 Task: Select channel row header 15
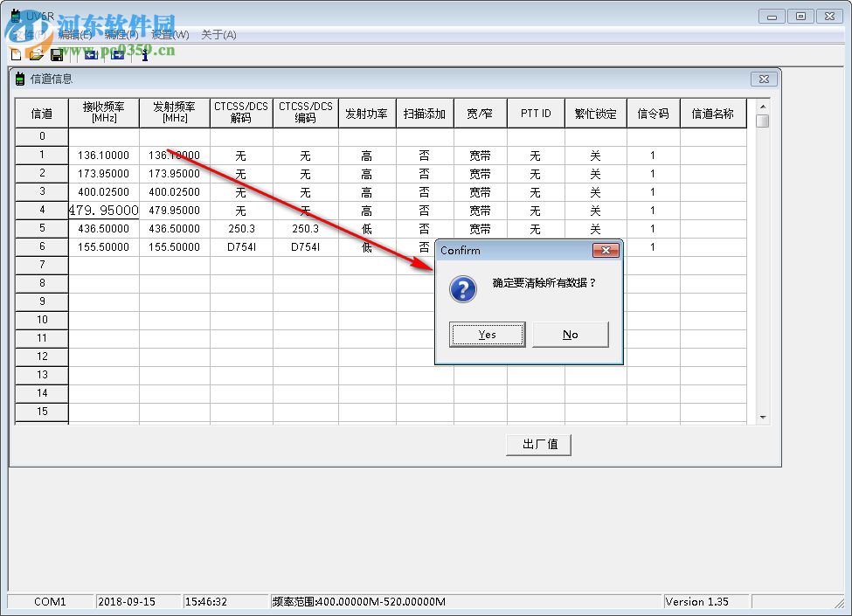(x=42, y=412)
